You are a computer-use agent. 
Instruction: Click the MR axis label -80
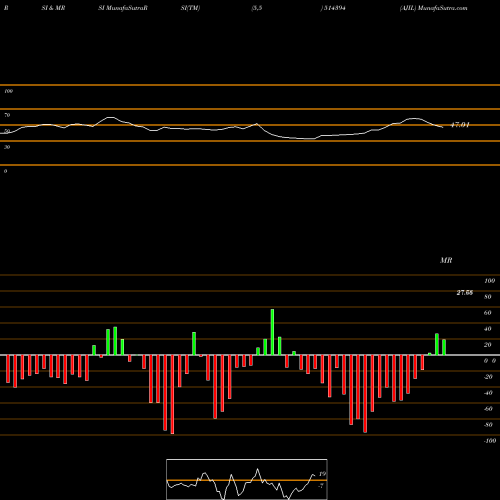click(x=488, y=425)
